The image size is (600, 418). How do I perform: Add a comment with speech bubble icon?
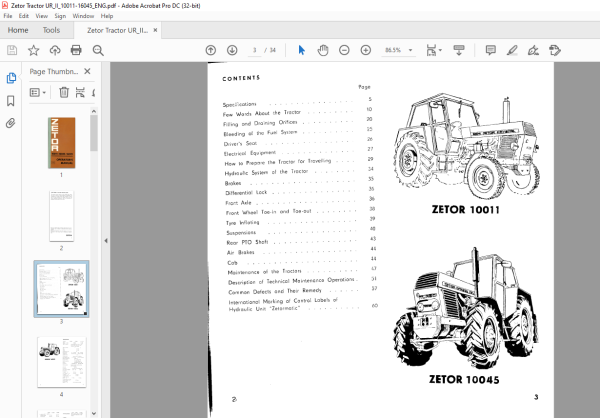[491, 50]
